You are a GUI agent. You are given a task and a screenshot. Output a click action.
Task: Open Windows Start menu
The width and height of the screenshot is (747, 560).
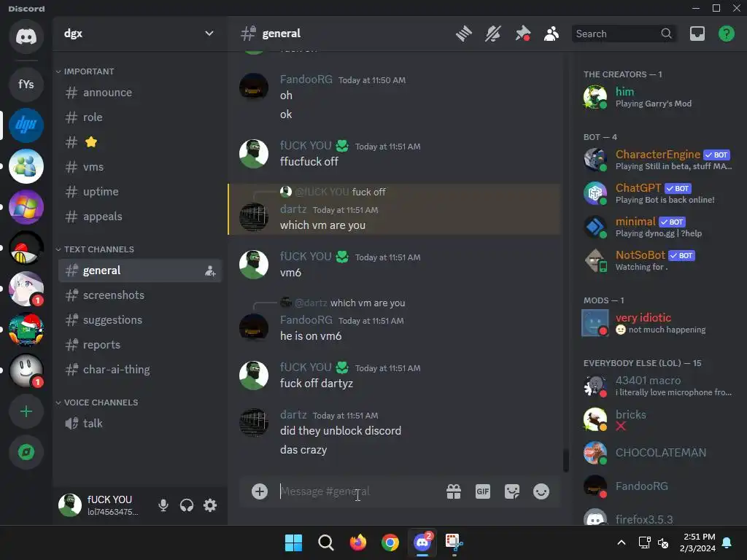293,542
